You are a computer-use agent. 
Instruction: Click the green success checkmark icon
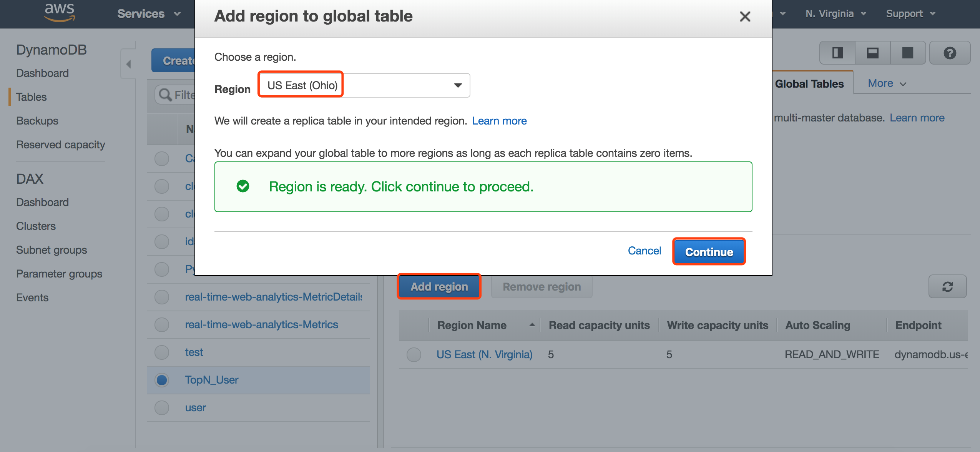coord(243,186)
